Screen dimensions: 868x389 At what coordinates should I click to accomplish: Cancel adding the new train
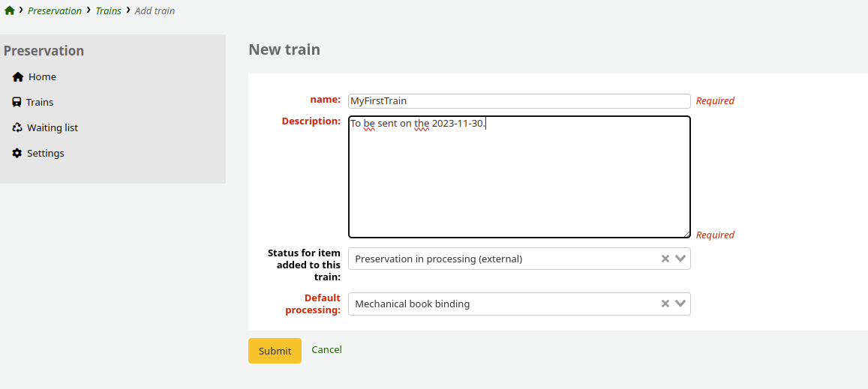(326, 350)
